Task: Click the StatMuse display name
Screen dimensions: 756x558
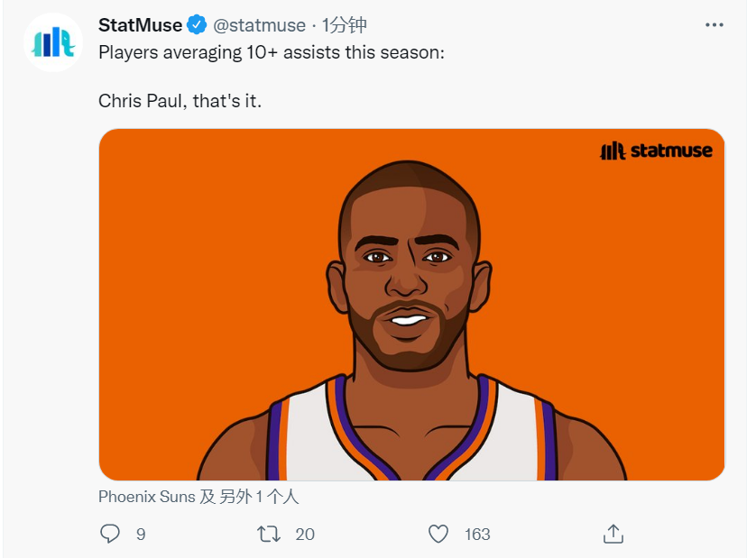Action: (141, 25)
